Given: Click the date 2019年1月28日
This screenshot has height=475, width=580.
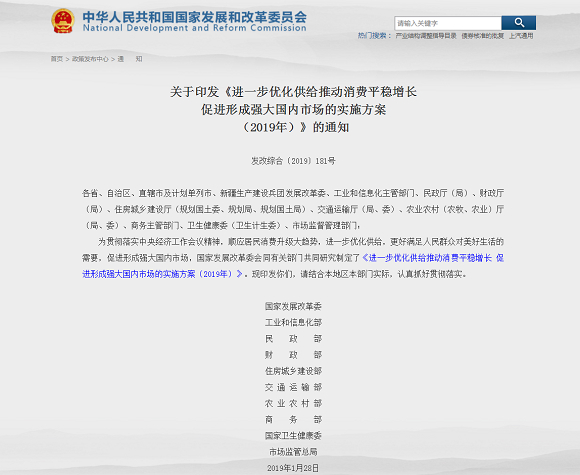Looking at the screenshot, I should [x=293, y=468].
